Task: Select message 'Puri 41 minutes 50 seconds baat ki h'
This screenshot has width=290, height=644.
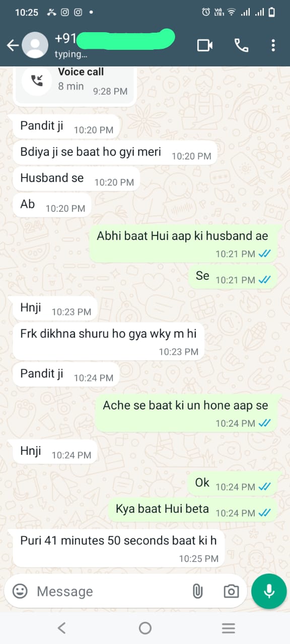Action: click(x=118, y=547)
